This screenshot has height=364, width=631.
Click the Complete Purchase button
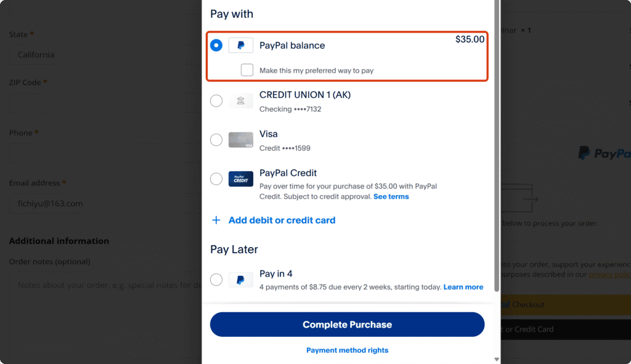[347, 325]
